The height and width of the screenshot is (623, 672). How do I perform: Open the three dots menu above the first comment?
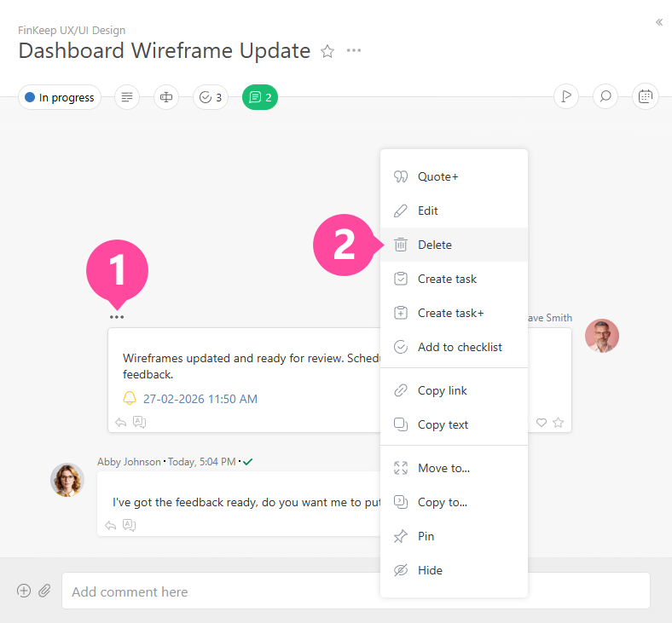117,318
